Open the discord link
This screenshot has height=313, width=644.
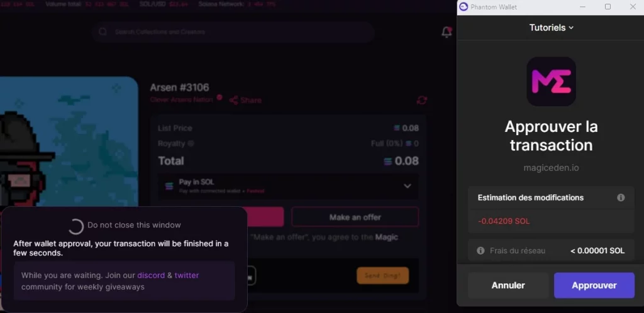[151, 275]
